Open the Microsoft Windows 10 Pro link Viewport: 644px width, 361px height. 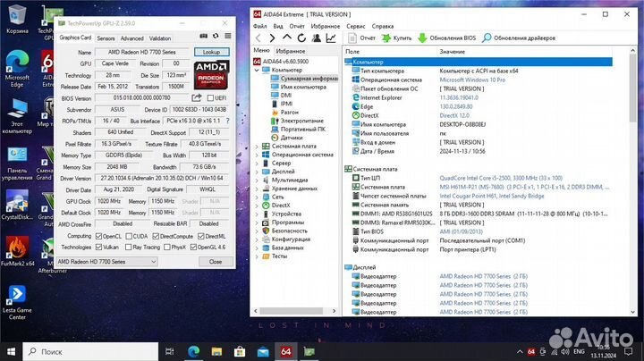(472, 80)
